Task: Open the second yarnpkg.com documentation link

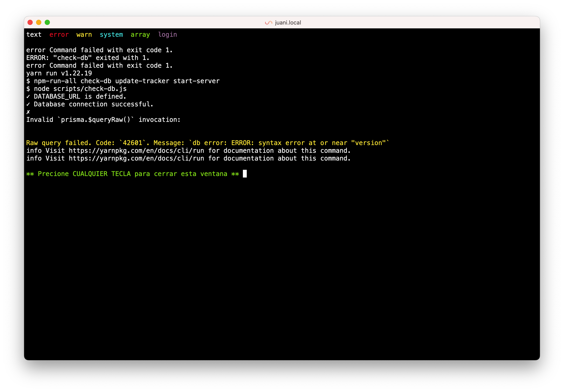Action: [x=136, y=158]
